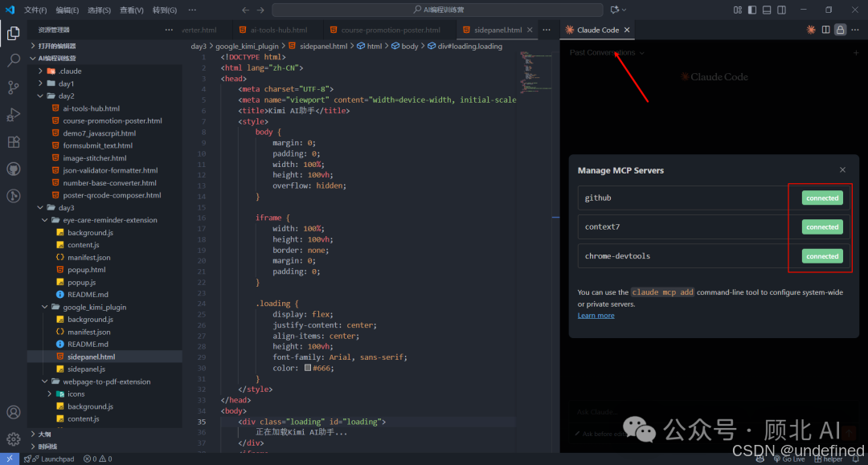
Task: Start a new Claude conversation with plus icon
Action: pyautogui.click(x=856, y=53)
